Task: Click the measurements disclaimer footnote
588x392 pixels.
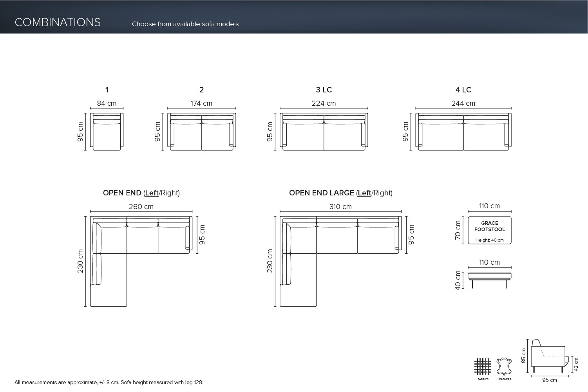Action: click(x=109, y=382)
